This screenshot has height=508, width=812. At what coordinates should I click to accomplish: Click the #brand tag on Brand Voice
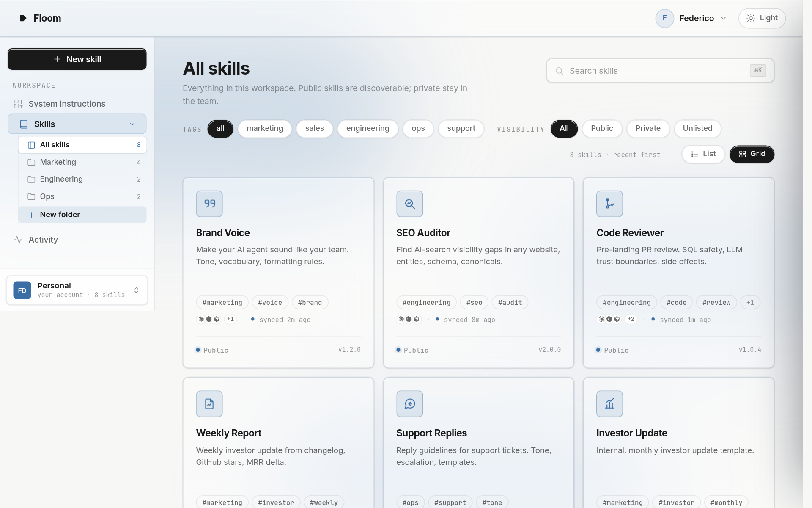pyautogui.click(x=310, y=302)
